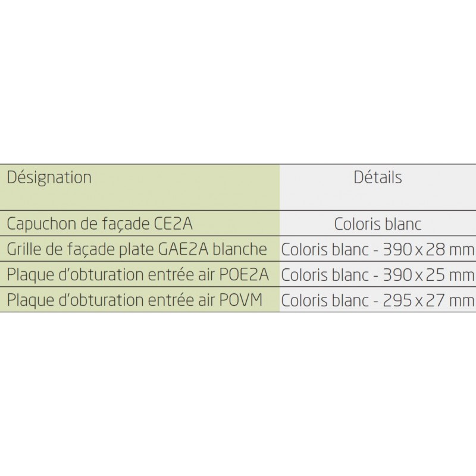Viewport: 476px width, 476px height.
Task: Click the word Capuchon in first row
Action: pos(42,225)
